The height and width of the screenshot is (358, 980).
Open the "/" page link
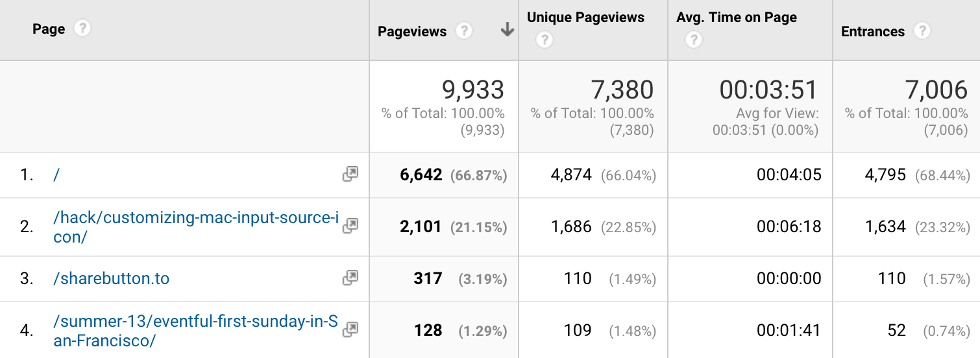pos(56,174)
